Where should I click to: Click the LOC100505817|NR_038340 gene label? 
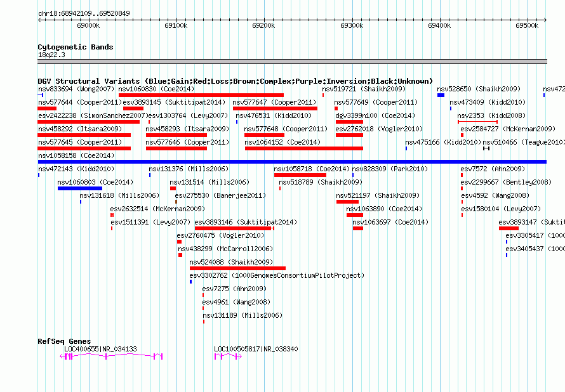click(256, 349)
